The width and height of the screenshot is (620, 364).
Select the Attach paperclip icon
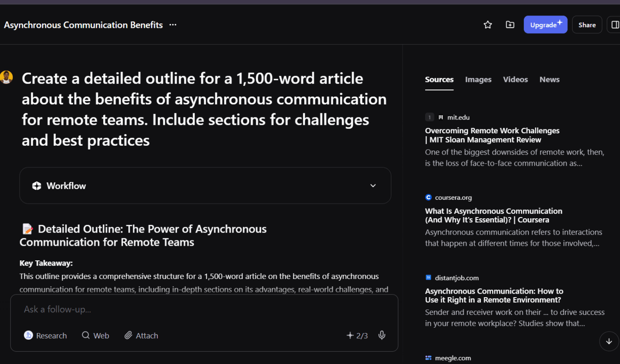point(129,335)
